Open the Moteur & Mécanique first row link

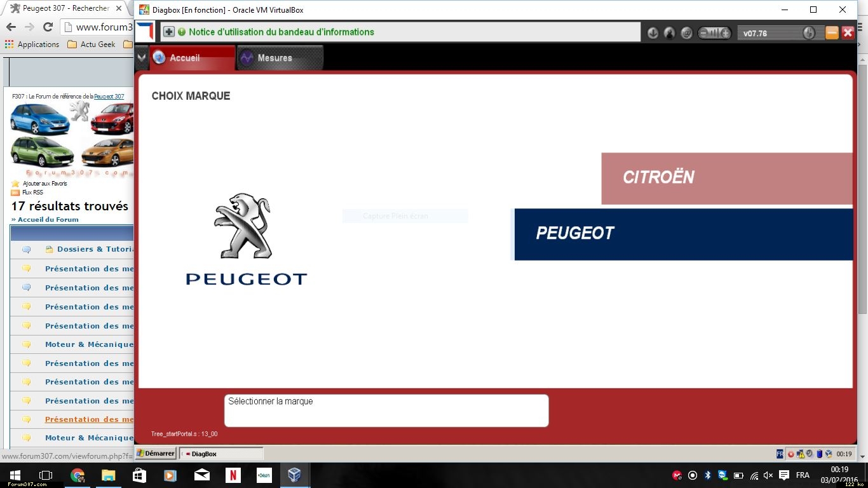[90, 344]
